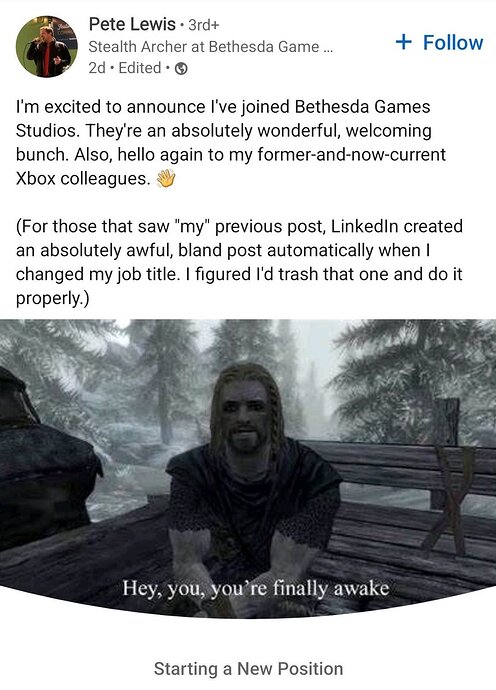496x690 pixels.
Task: Click the 2d post timestamp
Action: pos(97,68)
